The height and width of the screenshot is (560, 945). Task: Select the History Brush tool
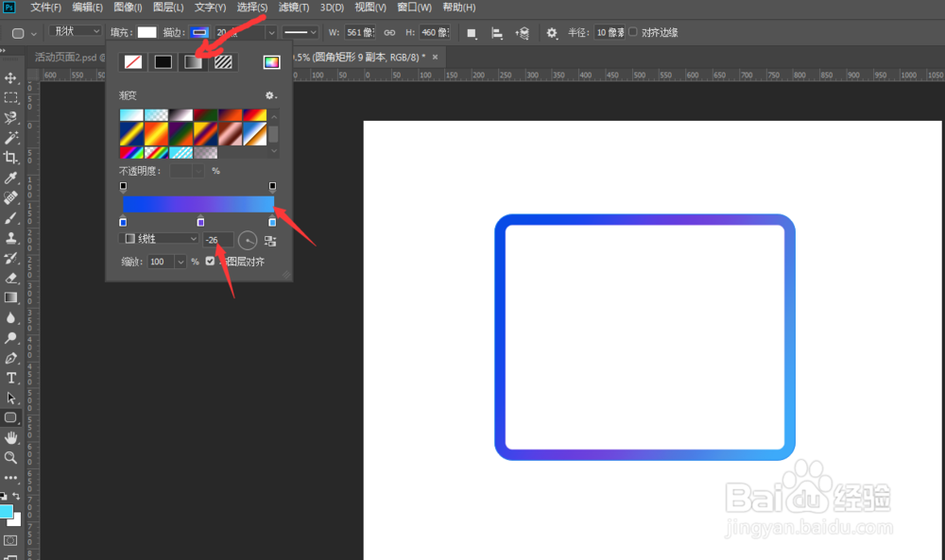point(10,258)
